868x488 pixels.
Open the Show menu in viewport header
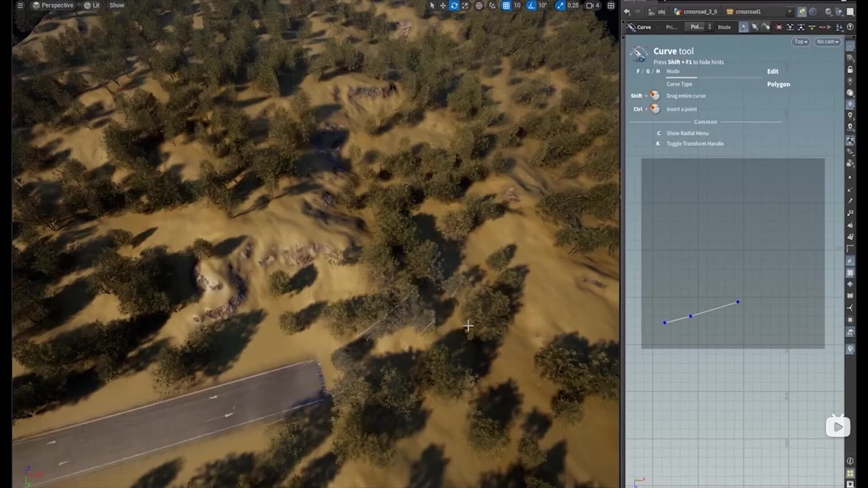coord(117,5)
